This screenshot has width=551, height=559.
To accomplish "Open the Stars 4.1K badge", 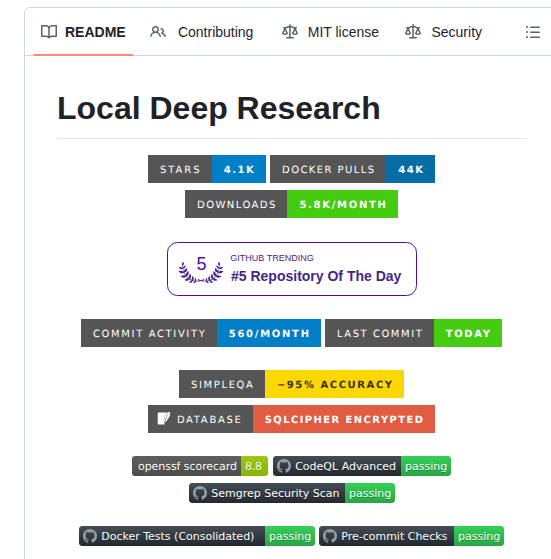I will click(207, 169).
